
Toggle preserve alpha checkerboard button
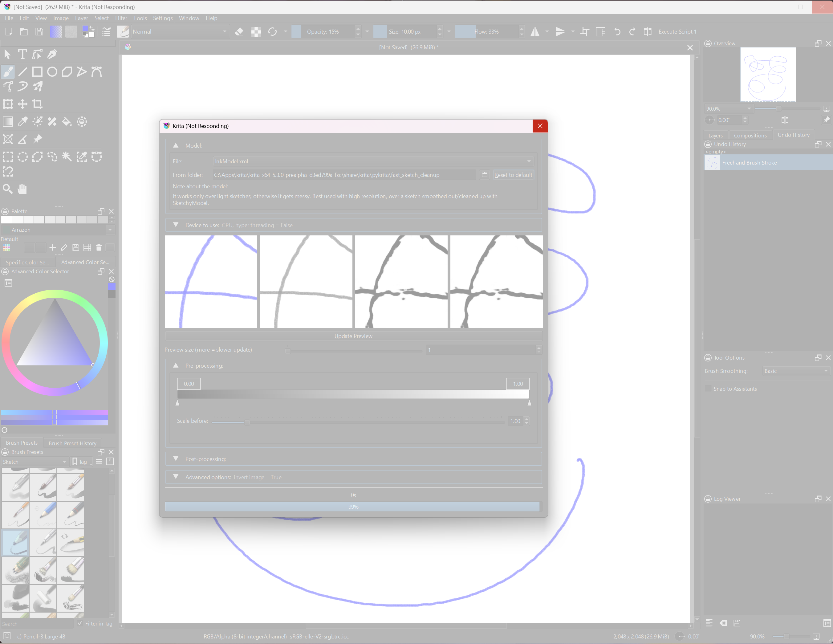click(256, 32)
